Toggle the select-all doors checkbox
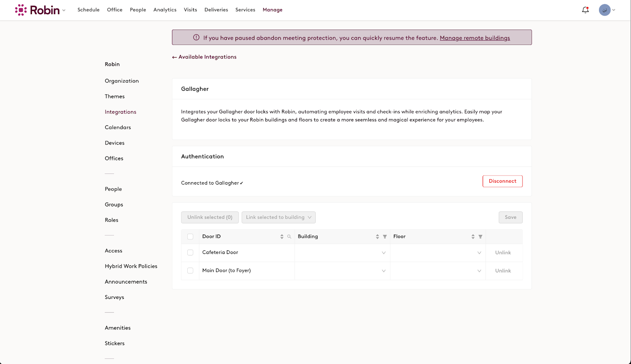Image resolution: width=631 pixels, height=364 pixels. pyautogui.click(x=190, y=237)
